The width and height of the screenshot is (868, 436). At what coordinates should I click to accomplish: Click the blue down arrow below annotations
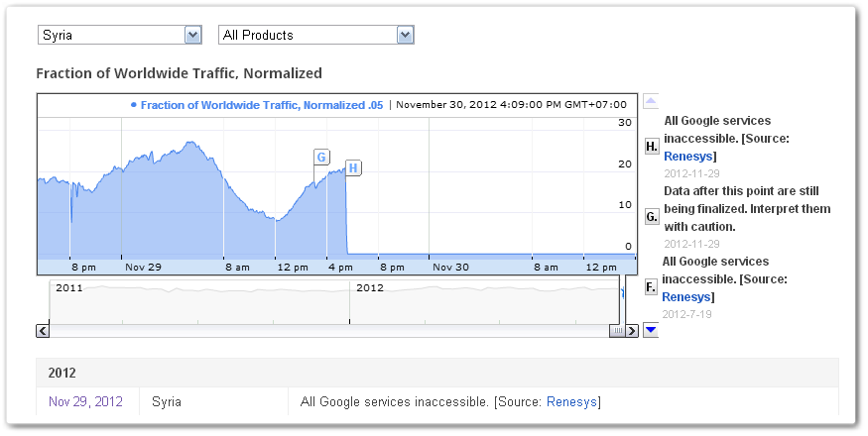click(651, 330)
